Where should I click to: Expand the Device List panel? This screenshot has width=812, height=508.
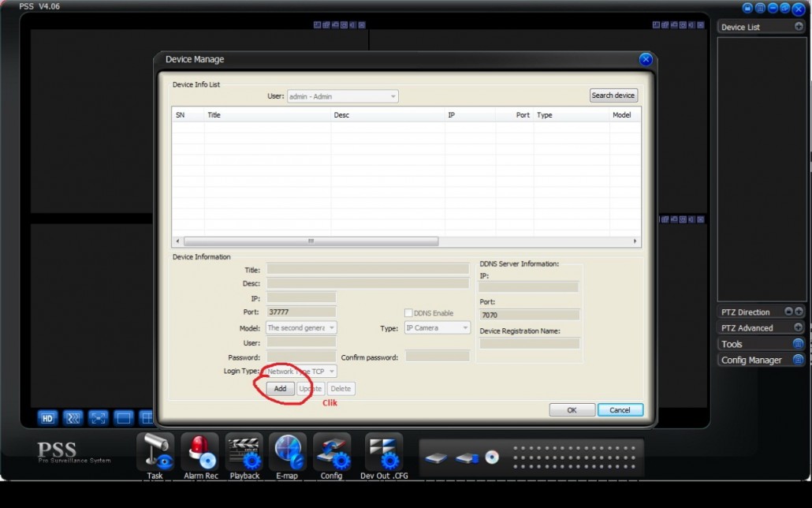coord(799,27)
